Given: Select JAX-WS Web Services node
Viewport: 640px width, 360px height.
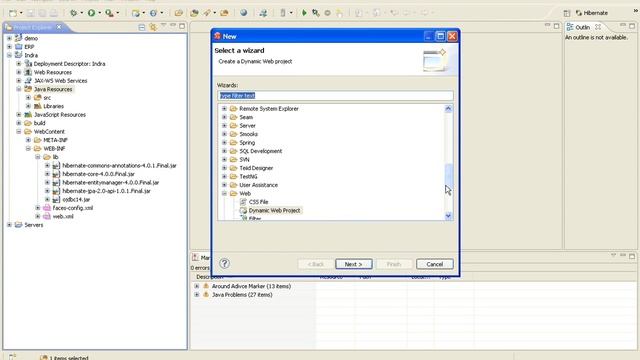Looking at the screenshot, I should click(60, 81).
